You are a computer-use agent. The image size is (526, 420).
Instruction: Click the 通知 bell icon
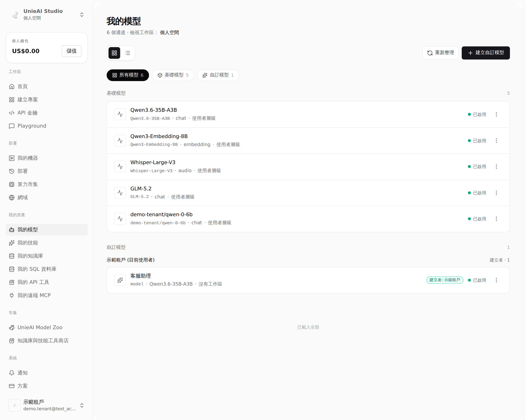tap(12, 373)
